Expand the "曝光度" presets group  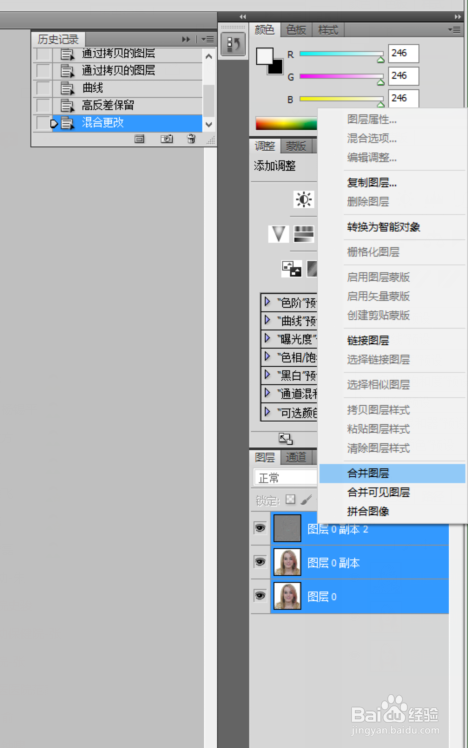click(267, 338)
